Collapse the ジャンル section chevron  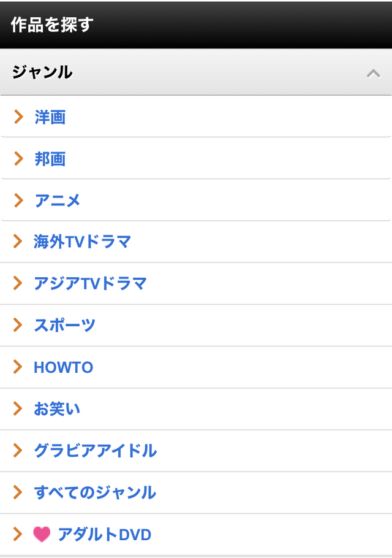[x=373, y=73]
